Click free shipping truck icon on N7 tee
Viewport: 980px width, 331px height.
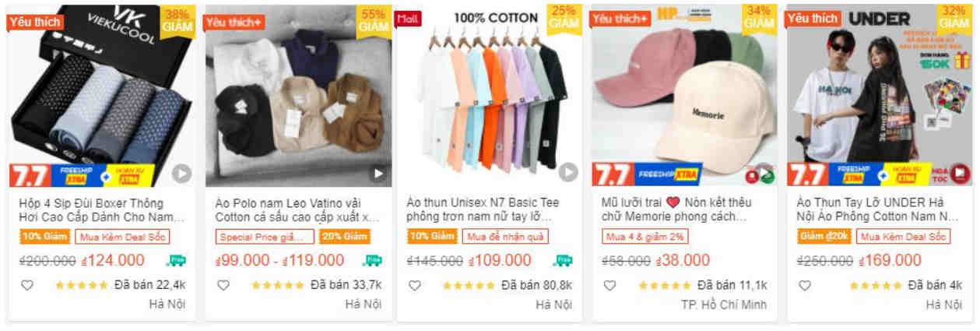click(x=563, y=261)
